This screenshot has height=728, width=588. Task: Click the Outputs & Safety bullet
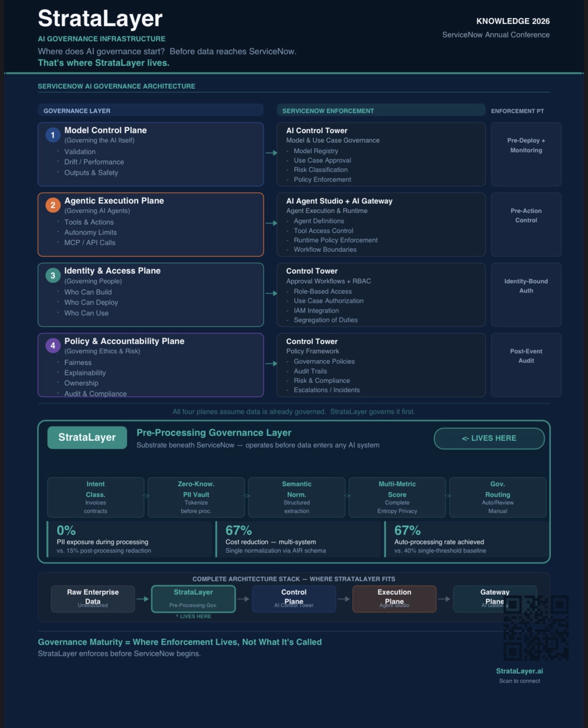point(91,173)
